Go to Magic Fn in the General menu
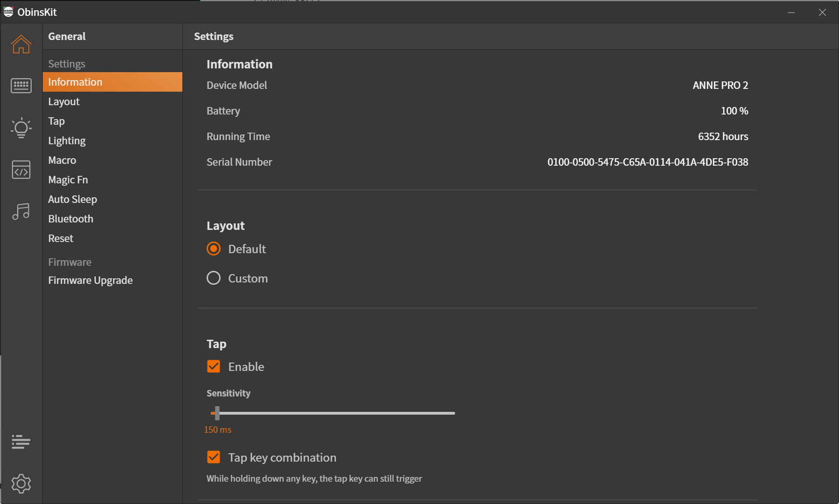839x504 pixels. (x=113, y=180)
